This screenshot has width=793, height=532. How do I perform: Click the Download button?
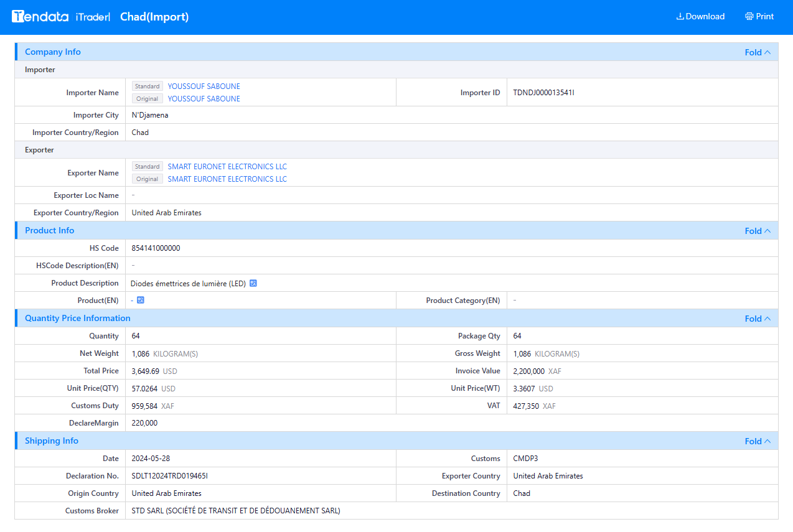click(700, 17)
